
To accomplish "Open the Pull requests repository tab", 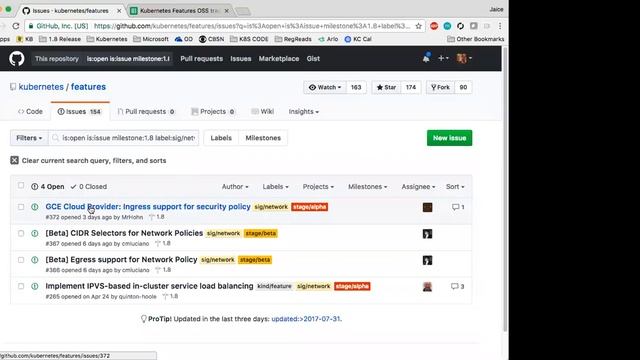I will (146, 111).
